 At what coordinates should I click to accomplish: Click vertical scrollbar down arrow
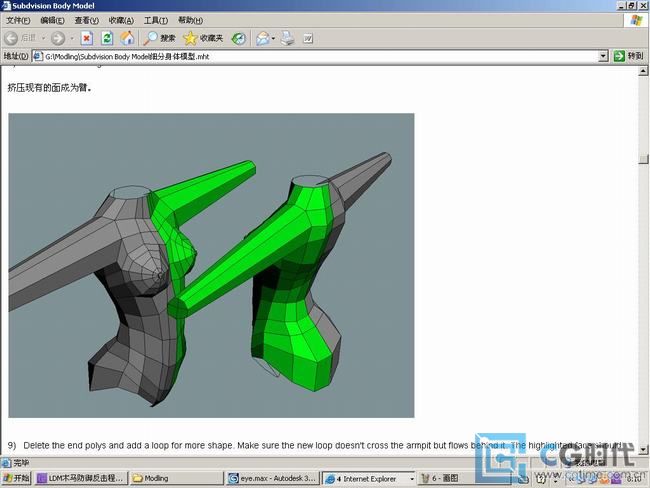[x=643, y=449]
